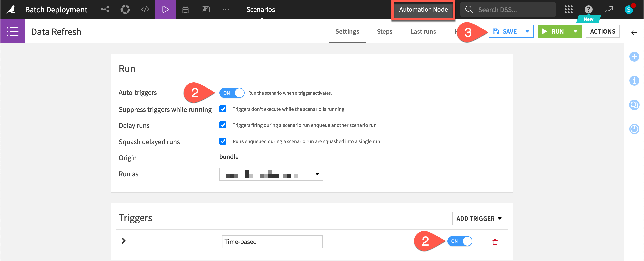The image size is (644, 261).
Task: Uncheck Squash delayed runs checkbox
Action: tap(223, 141)
